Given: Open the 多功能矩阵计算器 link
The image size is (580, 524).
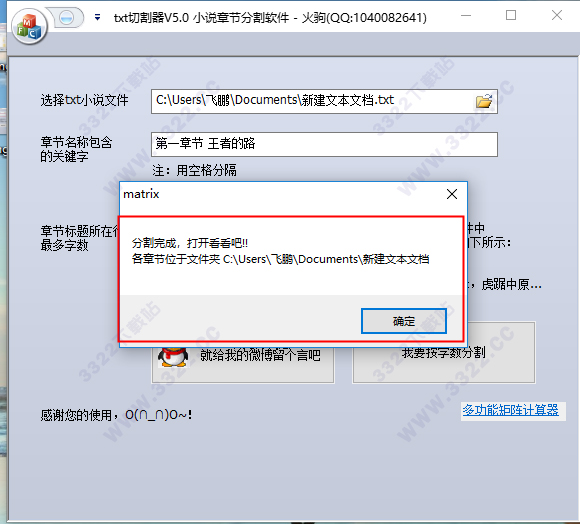Looking at the screenshot, I should pyautogui.click(x=510, y=410).
